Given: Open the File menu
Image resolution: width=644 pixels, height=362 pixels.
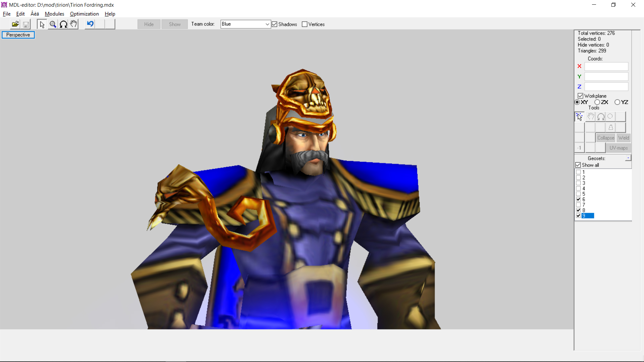Looking at the screenshot, I should pos(6,14).
